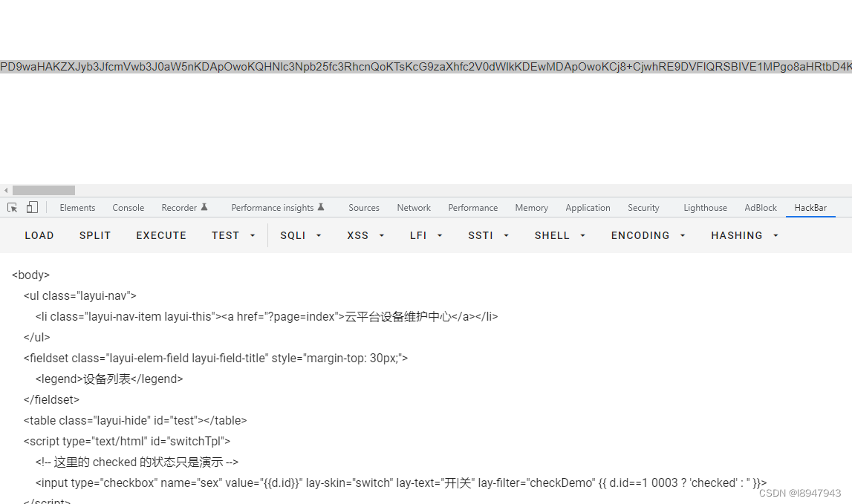This screenshot has width=852, height=504.
Task: Click the horizontal scrollbar left arrow
Action: (6, 191)
